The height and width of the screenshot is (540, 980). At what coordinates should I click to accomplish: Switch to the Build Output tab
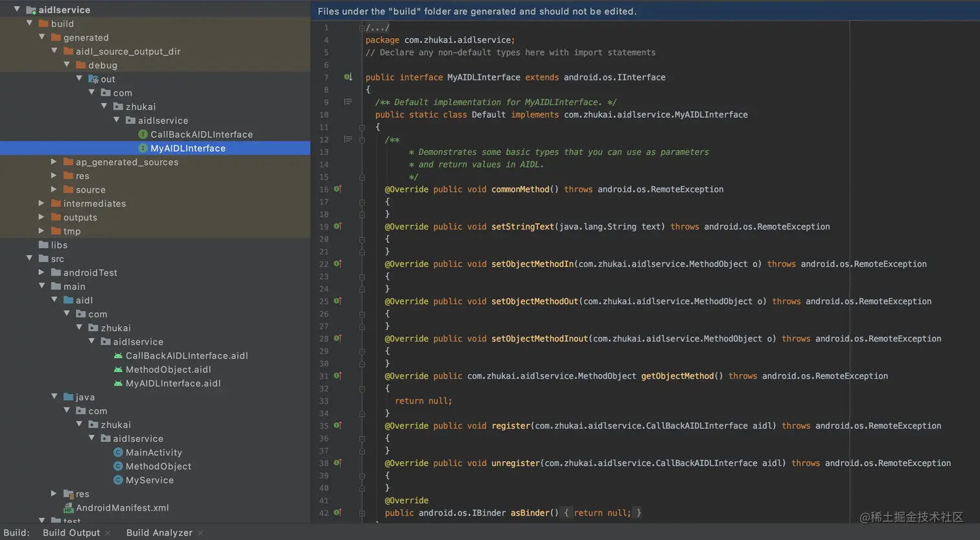(71, 532)
